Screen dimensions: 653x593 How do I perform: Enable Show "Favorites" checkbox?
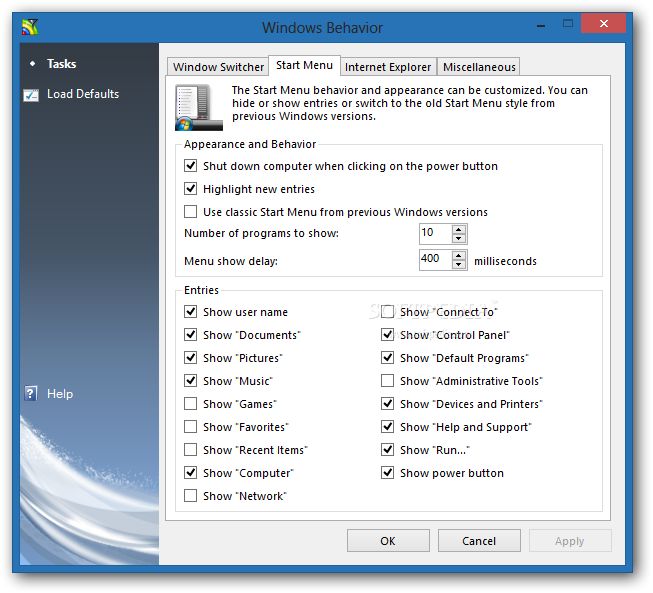tap(191, 426)
